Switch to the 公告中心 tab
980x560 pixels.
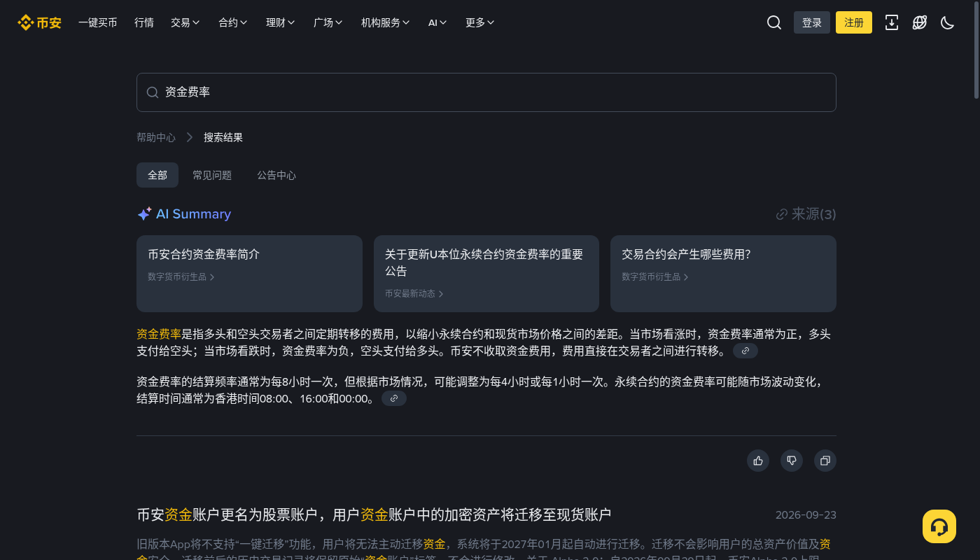click(276, 175)
